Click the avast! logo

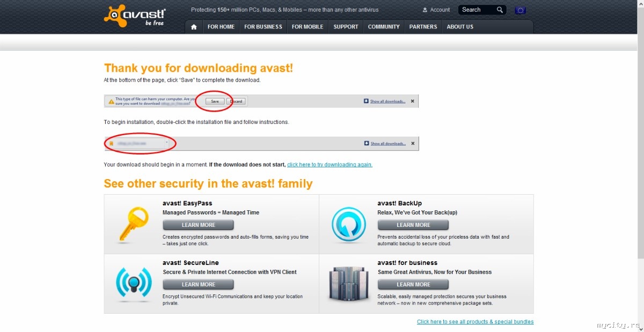pos(135,15)
